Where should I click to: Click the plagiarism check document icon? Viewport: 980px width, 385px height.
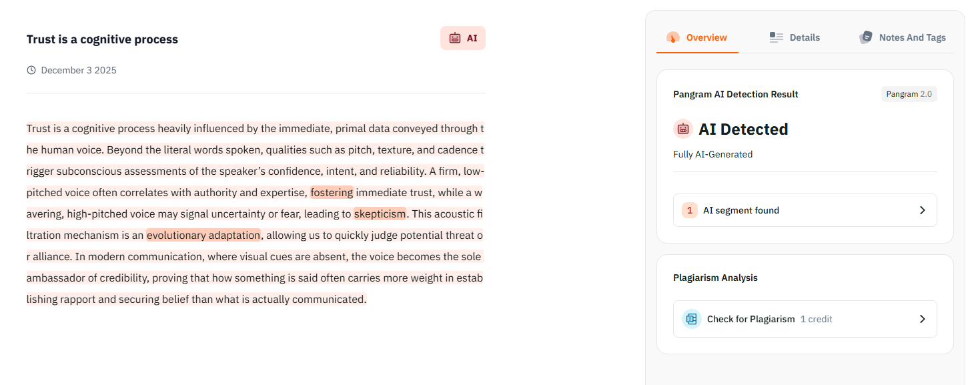pyautogui.click(x=691, y=319)
